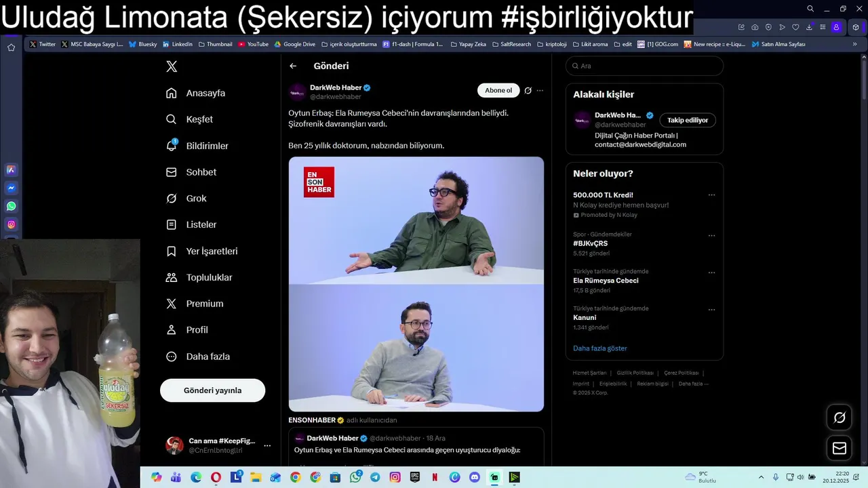Image resolution: width=868 pixels, height=488 pixels.
Task: Open weather widget 9°C Bulutlu
Action: (x=701, y=477)
